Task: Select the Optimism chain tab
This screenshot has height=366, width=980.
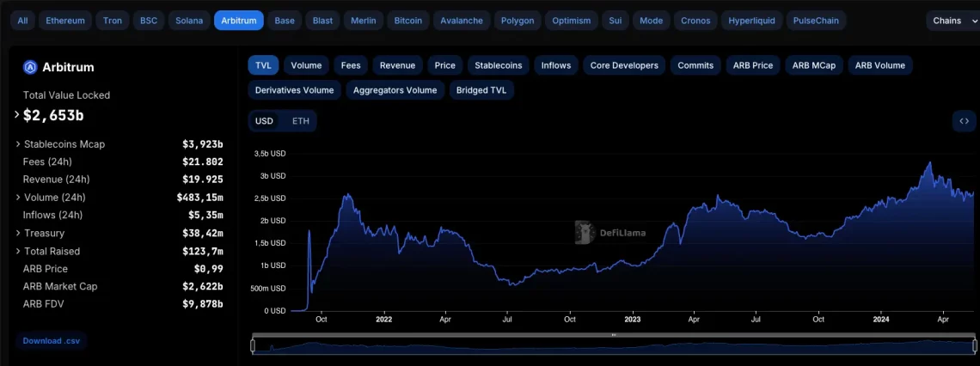Action: [x=572, y=21]
